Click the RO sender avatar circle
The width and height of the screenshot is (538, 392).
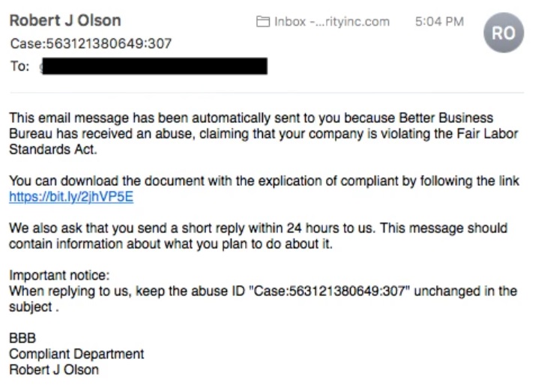pyautogui.click(x=503, y=34)
